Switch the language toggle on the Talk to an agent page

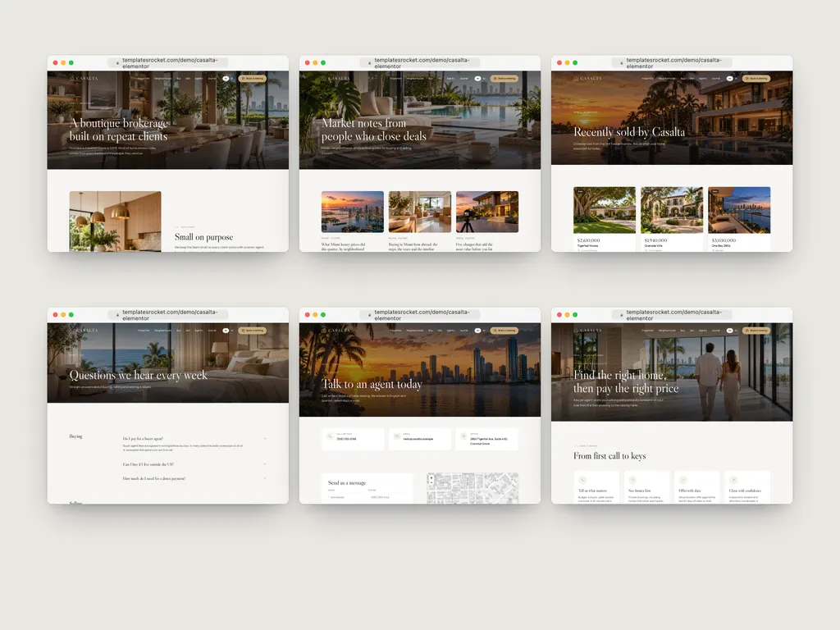pyautogui.click(x=480, y=331)
